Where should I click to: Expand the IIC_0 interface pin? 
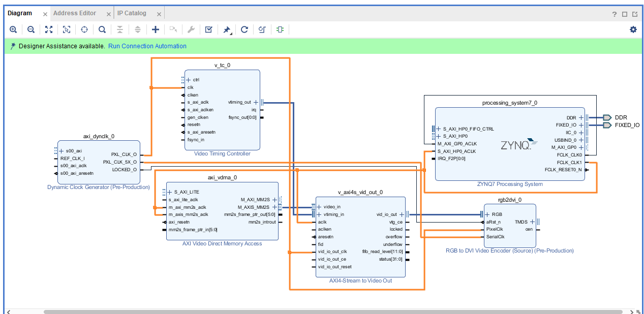click(x=581, y=132)
